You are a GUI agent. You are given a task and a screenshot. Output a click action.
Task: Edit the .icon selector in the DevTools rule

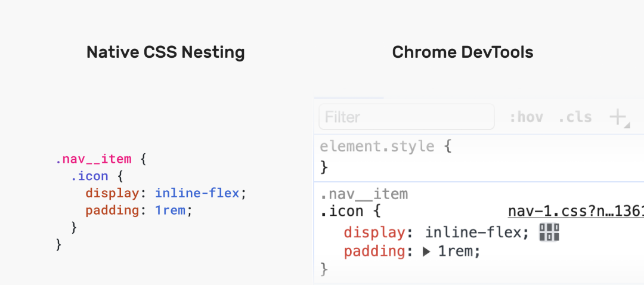click(x=341, y=212)
